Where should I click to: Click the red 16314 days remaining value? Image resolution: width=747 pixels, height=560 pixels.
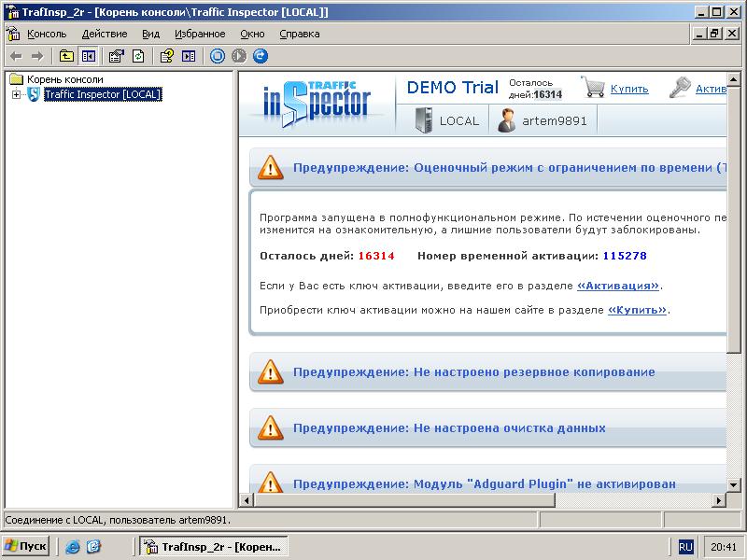[376, 256]
